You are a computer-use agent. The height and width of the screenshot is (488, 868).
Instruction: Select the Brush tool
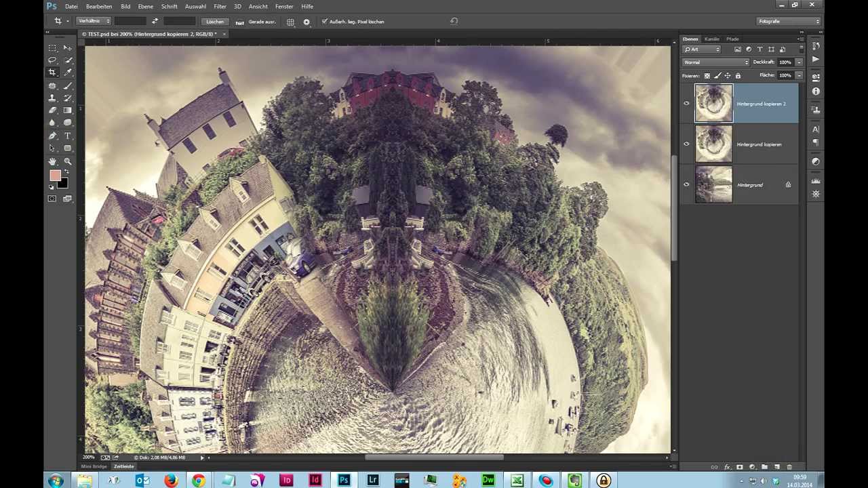pyautogui.click(x=67, y=86)
